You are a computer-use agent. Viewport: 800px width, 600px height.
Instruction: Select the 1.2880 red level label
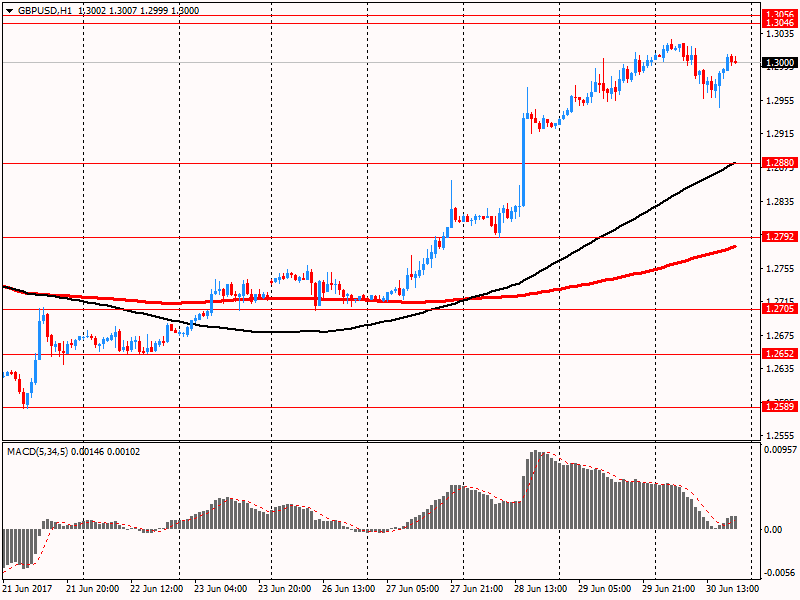tap(780, 163)
